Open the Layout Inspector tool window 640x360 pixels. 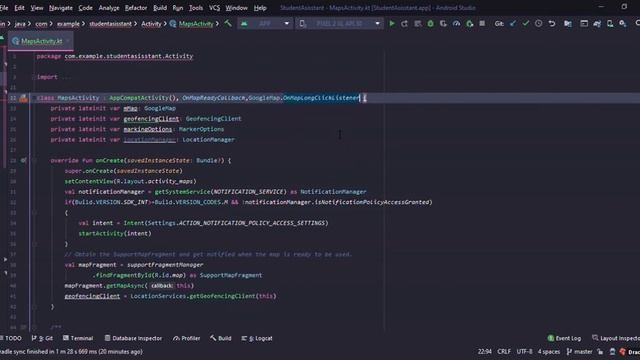[x=616, y=338]
